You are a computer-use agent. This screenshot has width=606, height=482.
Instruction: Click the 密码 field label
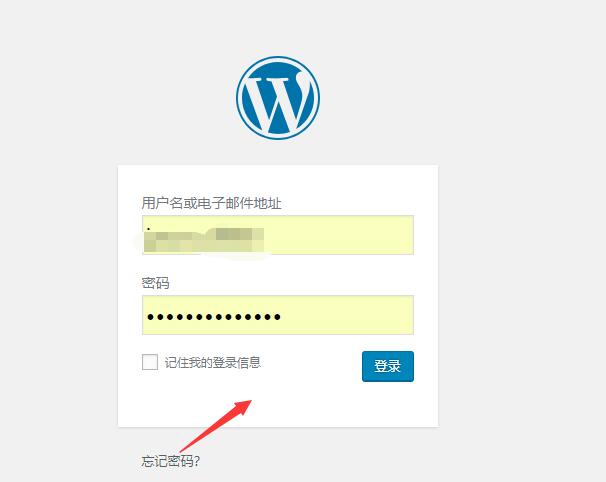[x=155, y=283]
